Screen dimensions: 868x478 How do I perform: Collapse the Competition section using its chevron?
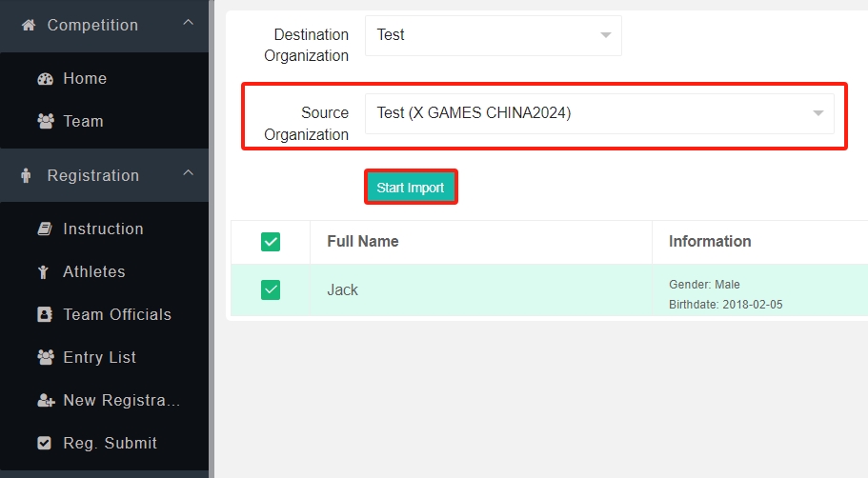click(189, 23)
